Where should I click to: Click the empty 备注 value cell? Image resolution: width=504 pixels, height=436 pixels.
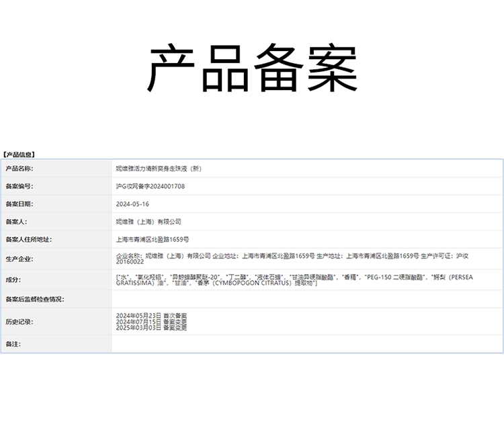pos(306,344)
